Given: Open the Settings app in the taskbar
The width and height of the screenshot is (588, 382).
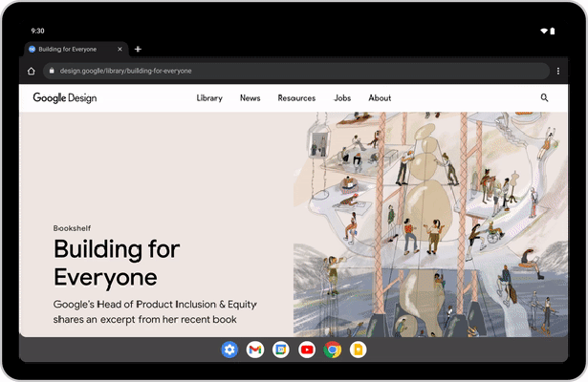Looking at the screenshot, I should tap(229, 350).
